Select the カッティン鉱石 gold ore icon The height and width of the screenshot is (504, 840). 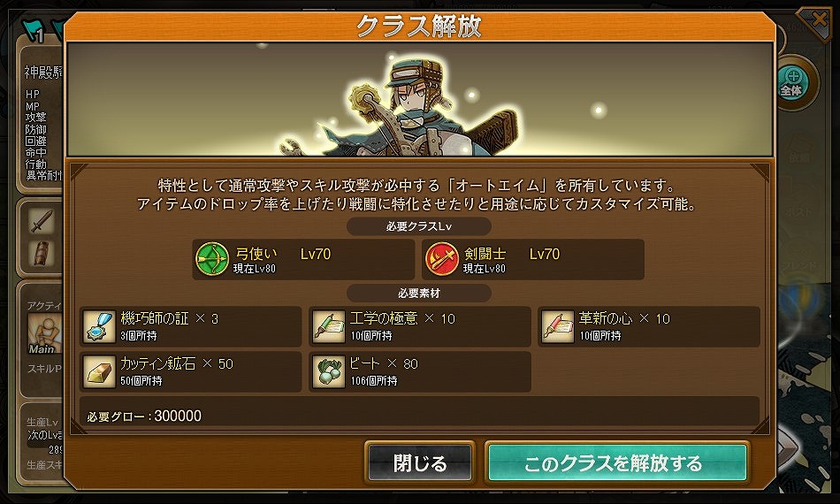point(99,371)
